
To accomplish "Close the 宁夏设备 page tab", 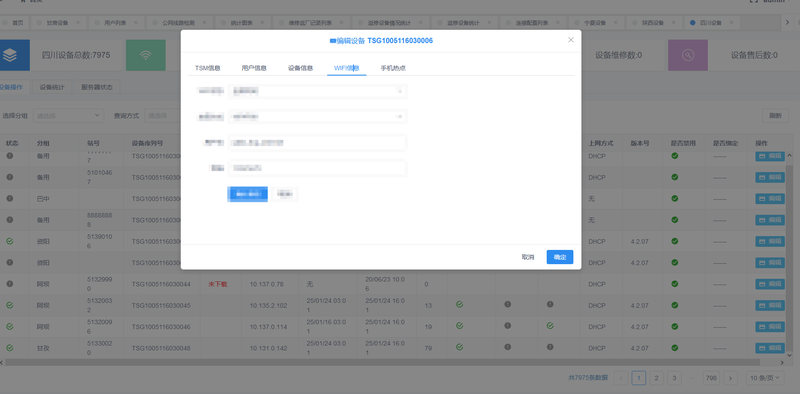I will (x=616, y=22).
